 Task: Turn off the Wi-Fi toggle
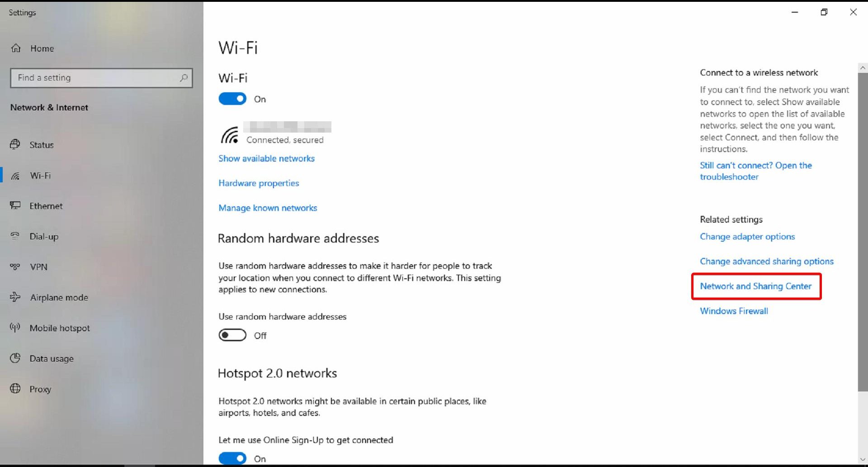click(x=232, y=99)
